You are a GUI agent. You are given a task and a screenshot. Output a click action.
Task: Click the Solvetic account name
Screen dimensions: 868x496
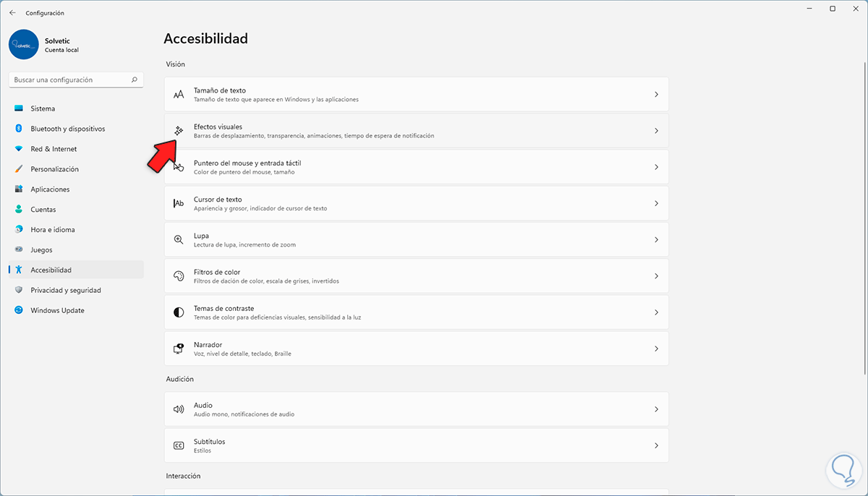click(57, 40)
